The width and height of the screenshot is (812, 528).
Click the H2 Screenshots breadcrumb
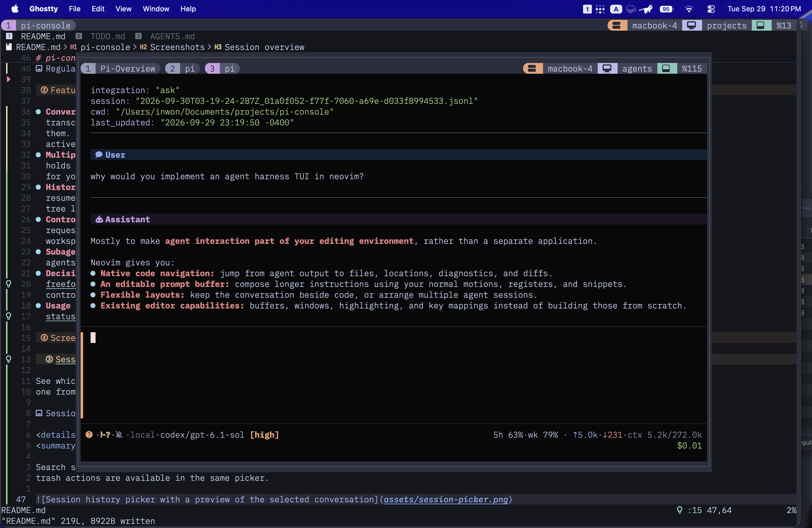172,47
